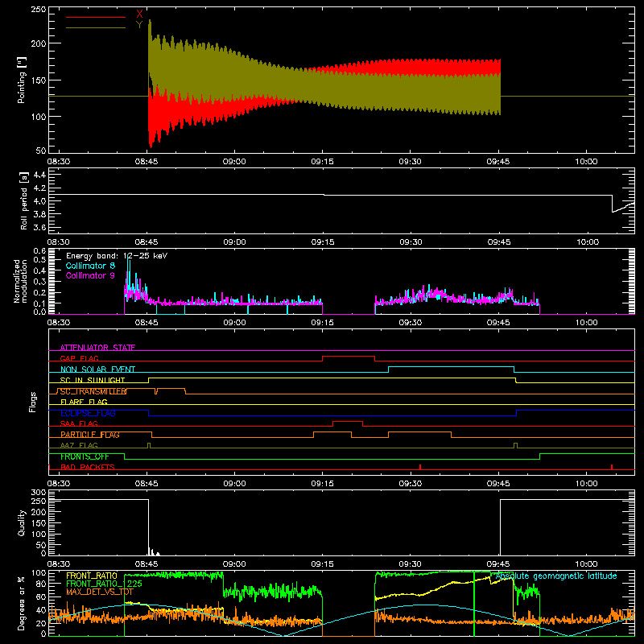The width and height of the screenshot is (644, 644).
Task: Click the red BAD_PACKETS spike after 09:30
Action: tap(420, 467)
